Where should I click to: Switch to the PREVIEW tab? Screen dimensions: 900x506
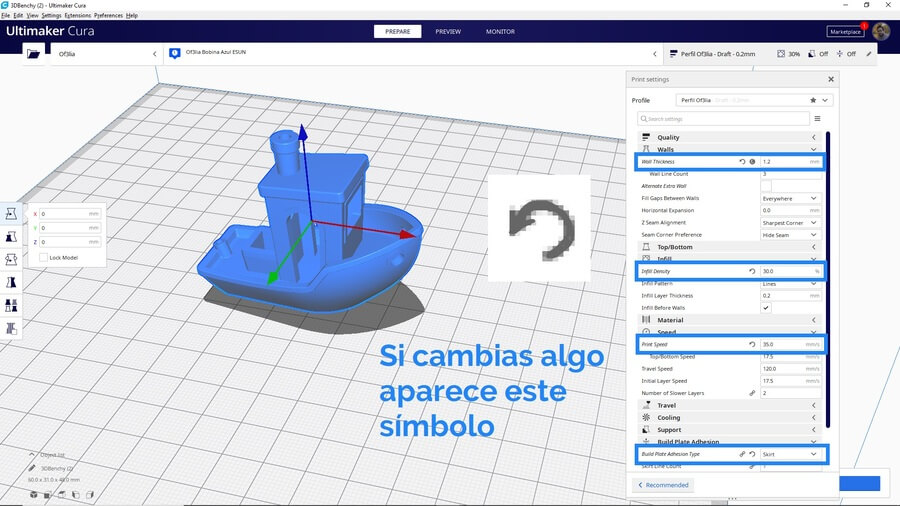[448, 31]
